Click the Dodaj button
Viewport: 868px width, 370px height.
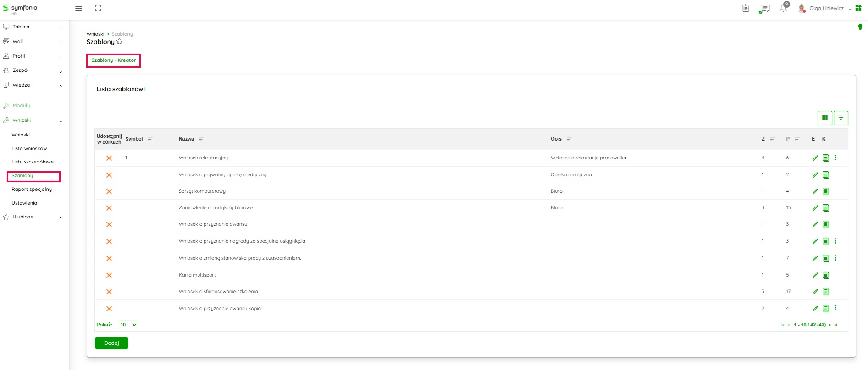click(x=111, y=343)
